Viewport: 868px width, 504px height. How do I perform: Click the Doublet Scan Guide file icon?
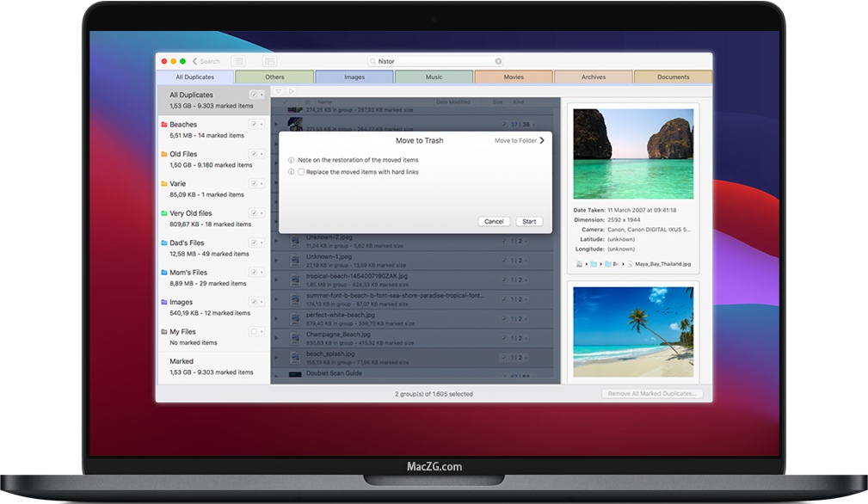click(x=296, y=373)
